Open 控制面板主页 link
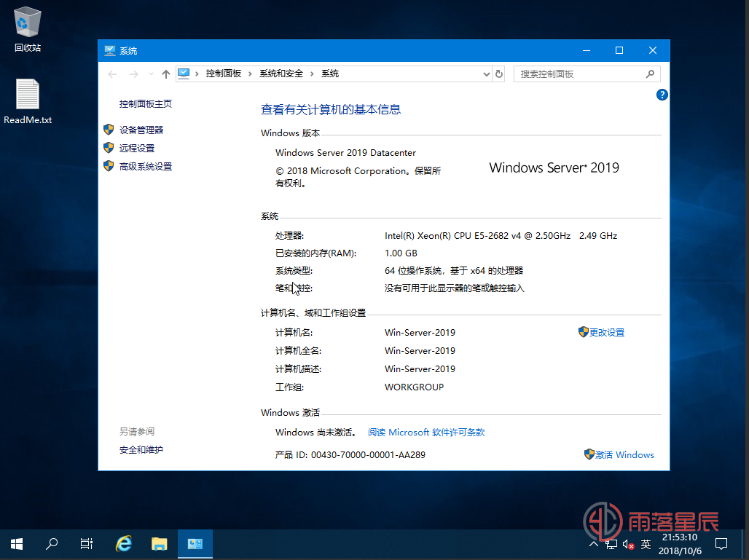Screen dimensions: 749x560 point(146,104)
